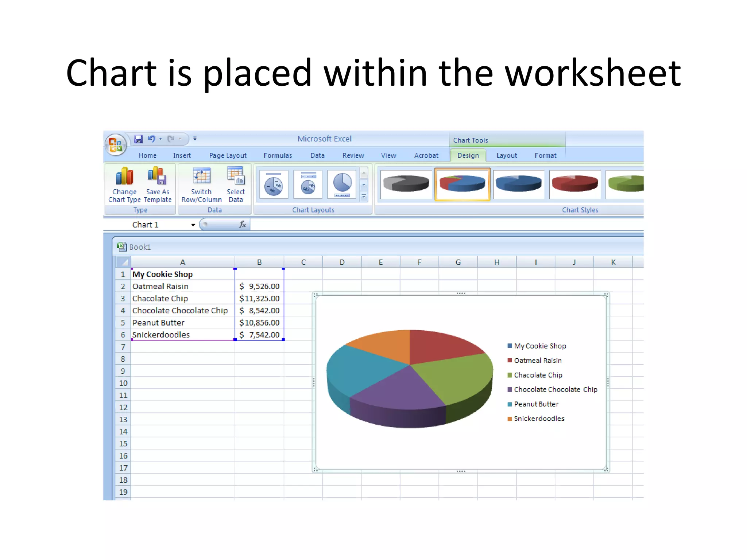Open the Insert ribbon tab
The width and height of the screenshot is (747, 560).
coord(182,156)
